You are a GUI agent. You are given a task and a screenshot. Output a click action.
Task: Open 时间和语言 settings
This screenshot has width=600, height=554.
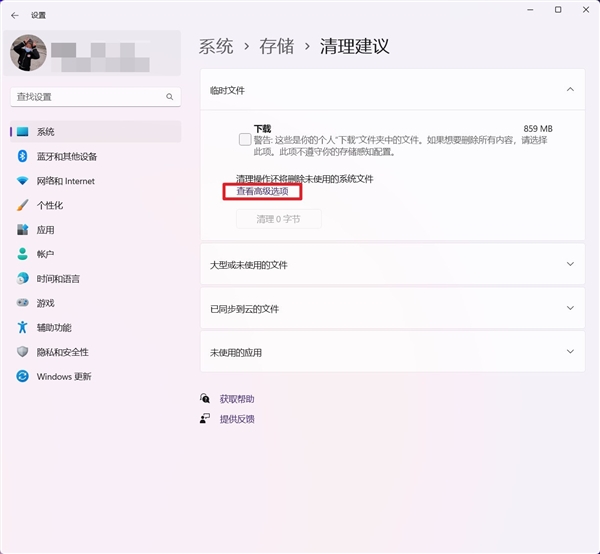[x=58, y=279]
